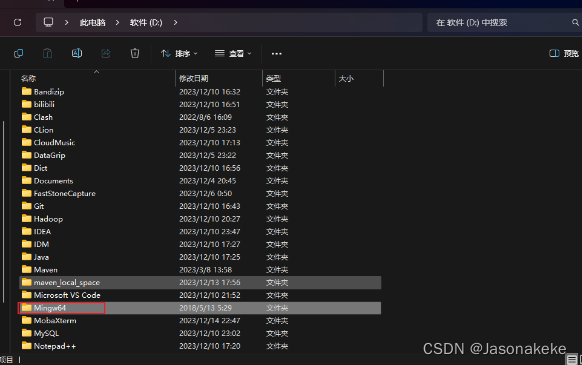
Task: Click Maven date 2023/3/8 13:58
Action: 205,270
